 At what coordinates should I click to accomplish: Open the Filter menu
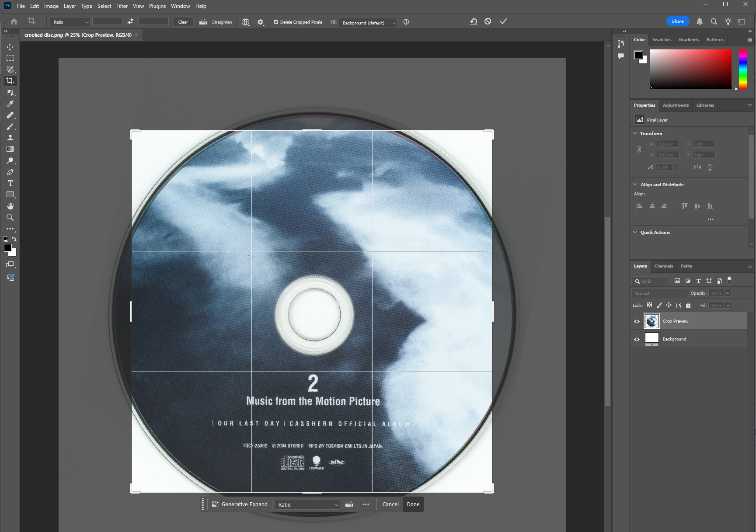[x=122, y=6]
